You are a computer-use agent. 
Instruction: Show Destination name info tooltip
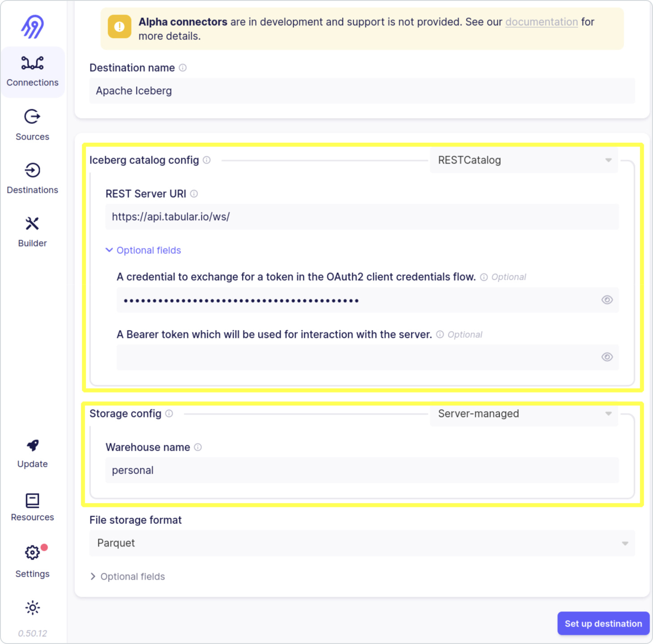(x=182, y=68)
